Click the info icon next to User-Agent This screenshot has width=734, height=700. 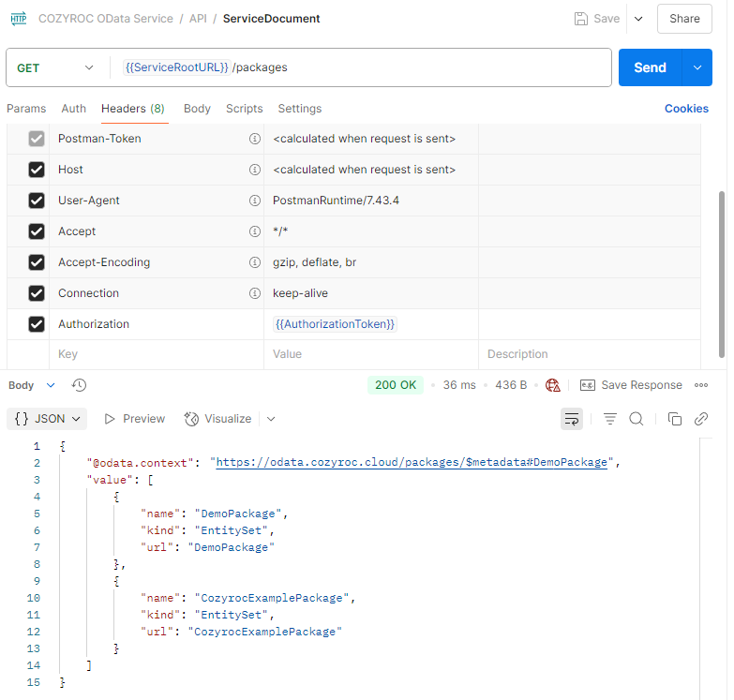pos(254,201)
